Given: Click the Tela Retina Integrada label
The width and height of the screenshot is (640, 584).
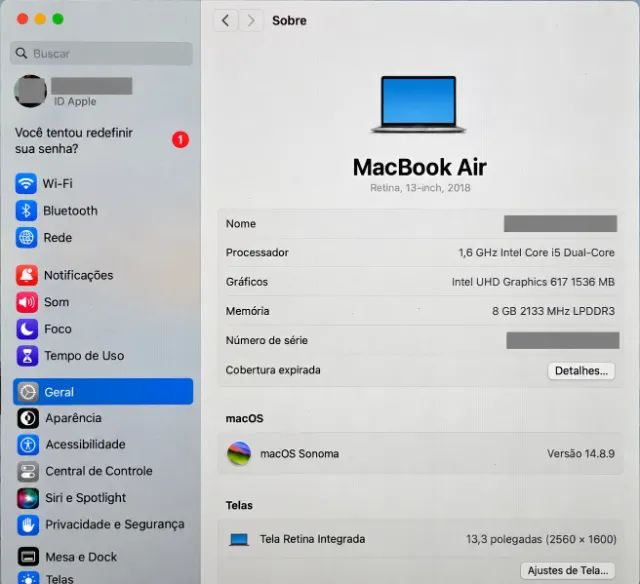Looking at the screenshot, I should [x=312, y=539].
